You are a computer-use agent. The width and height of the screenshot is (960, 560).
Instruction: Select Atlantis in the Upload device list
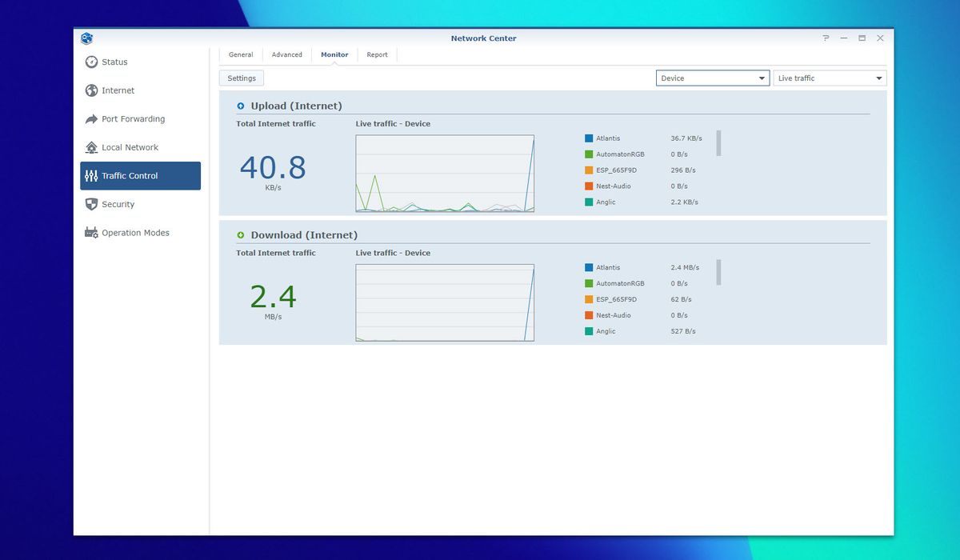(x=608, y=138)
